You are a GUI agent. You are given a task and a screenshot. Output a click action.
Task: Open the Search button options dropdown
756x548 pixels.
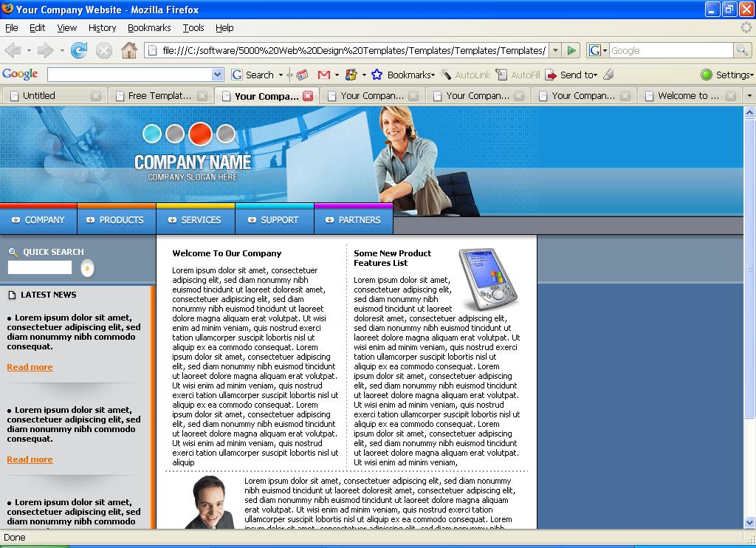[x=281, y=75]
